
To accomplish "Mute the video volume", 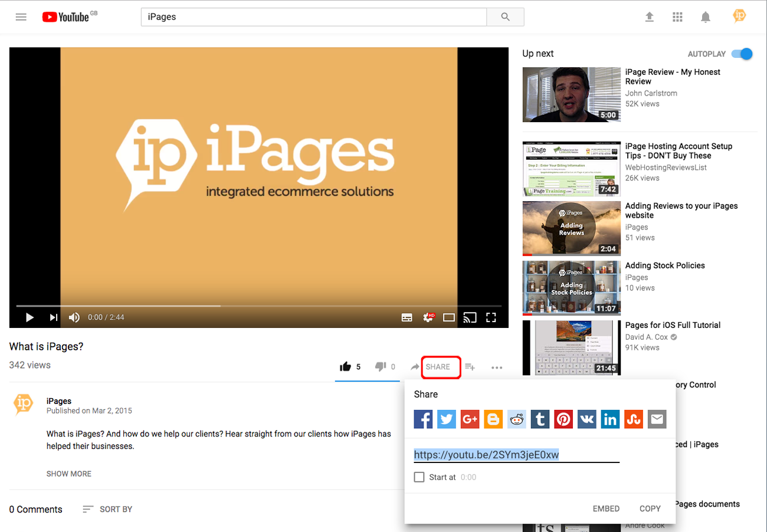I will coord(74,317).
